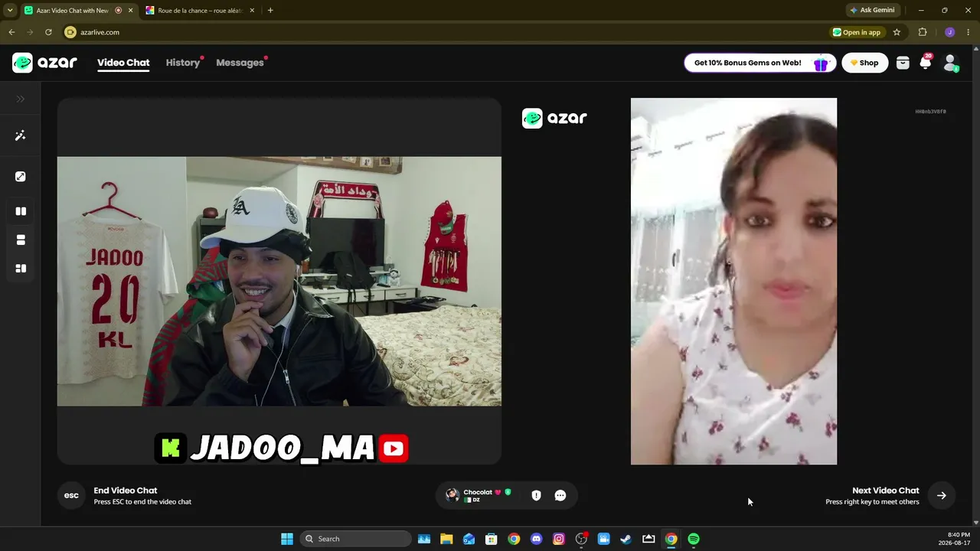
Task: Open OBS Studio from the taskbar
Action: (581, 539)
